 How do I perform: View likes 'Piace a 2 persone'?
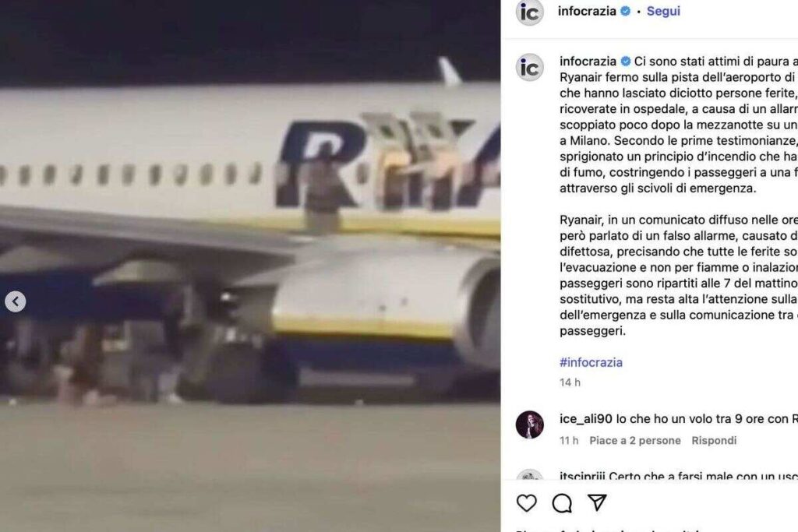(634, 440)
